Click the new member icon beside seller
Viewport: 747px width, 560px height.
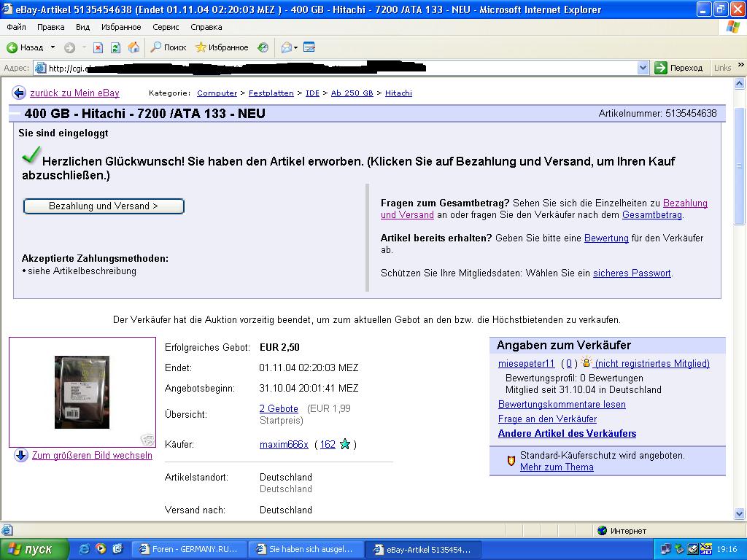click(x=586, y=362)
